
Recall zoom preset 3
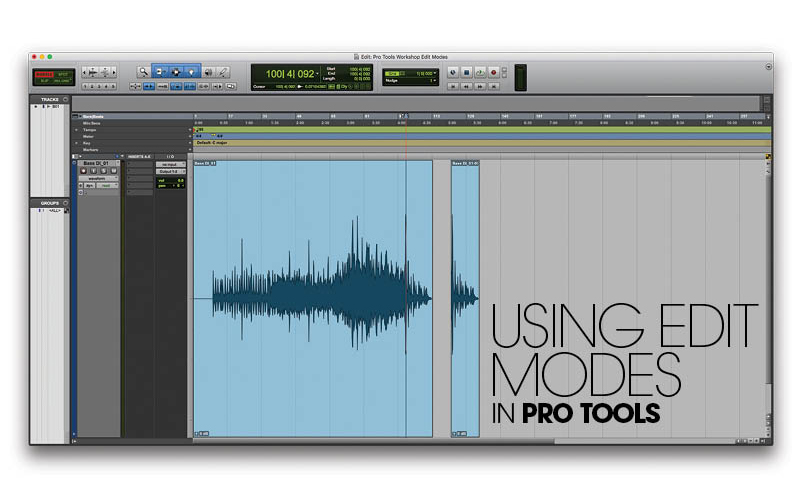point(99,86)
